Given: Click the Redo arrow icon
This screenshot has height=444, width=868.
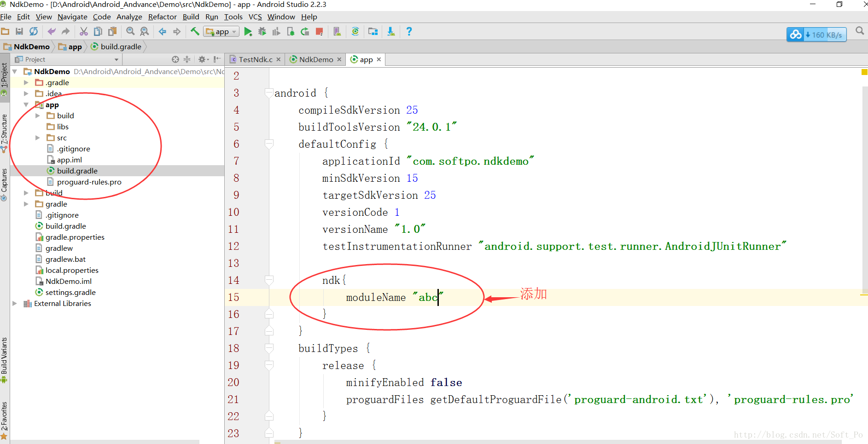Looking at the screenshot, I should coord(66,32).
